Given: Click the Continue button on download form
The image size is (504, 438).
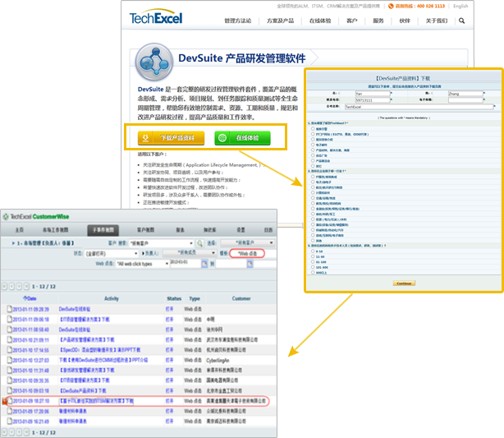Looking at the screenshot, I should (x=404, y=284).
